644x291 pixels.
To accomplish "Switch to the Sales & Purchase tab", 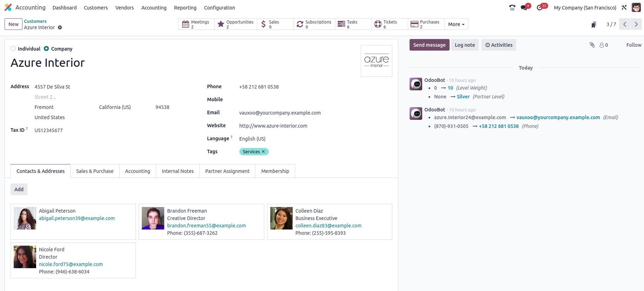I will tap(95, 171).
